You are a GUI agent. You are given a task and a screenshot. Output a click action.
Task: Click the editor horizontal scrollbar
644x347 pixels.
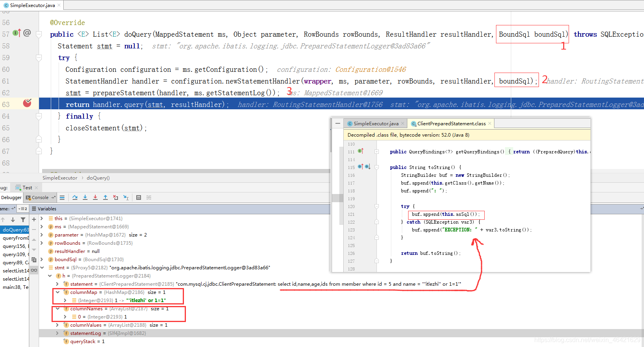(x=186, y=171)
